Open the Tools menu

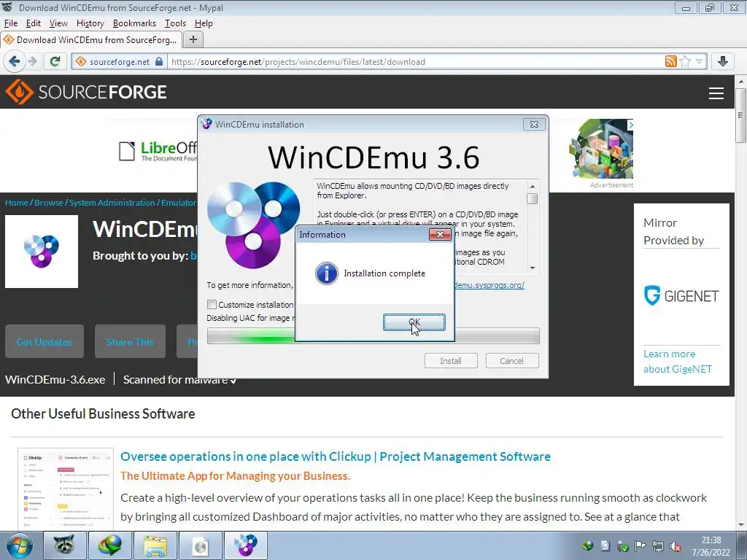(x=175, y=23)
